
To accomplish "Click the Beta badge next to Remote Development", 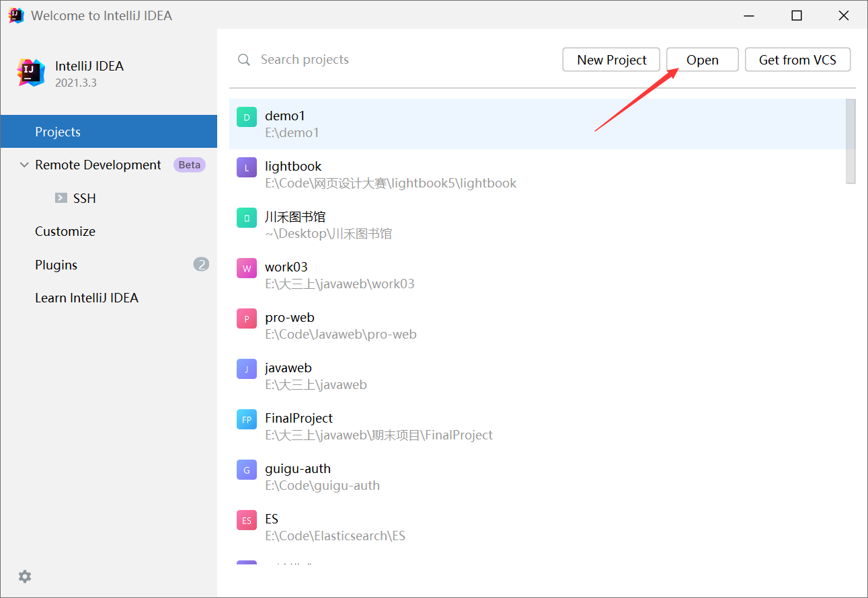I will coord(190,165).
